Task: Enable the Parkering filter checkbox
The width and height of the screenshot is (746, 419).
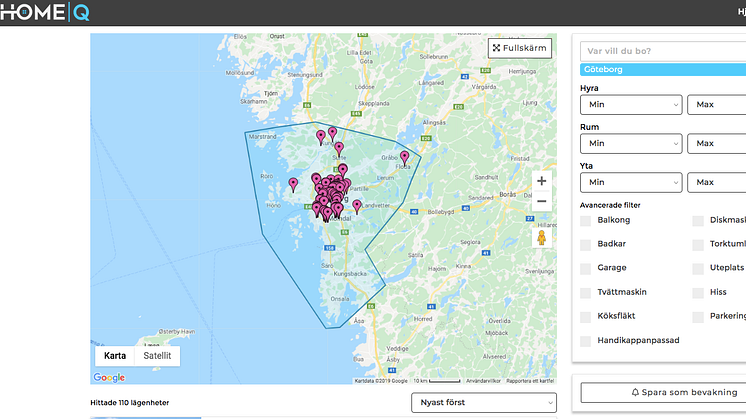Action: coord(698,317)
